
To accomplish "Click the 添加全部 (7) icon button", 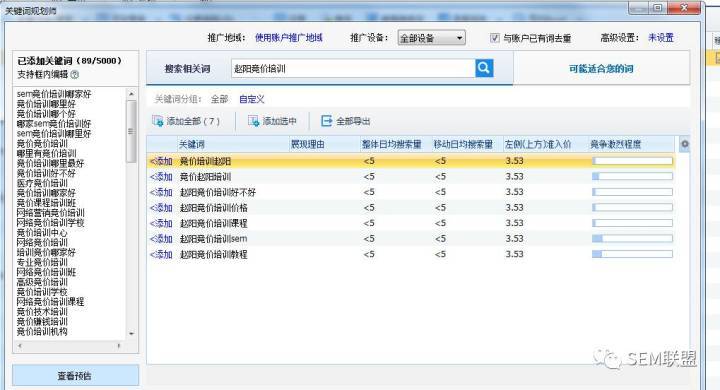I will 158,121.
